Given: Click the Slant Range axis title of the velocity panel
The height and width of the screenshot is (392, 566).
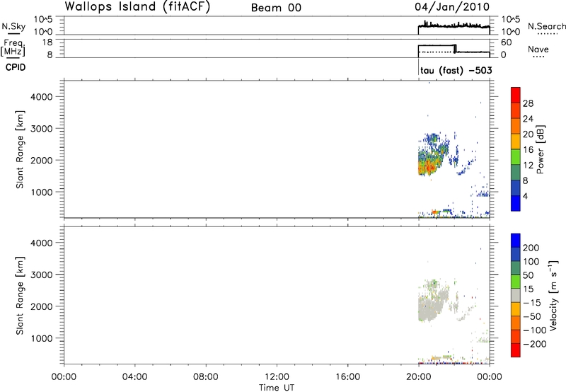Looking at the screenshot, I should [20, 296].
